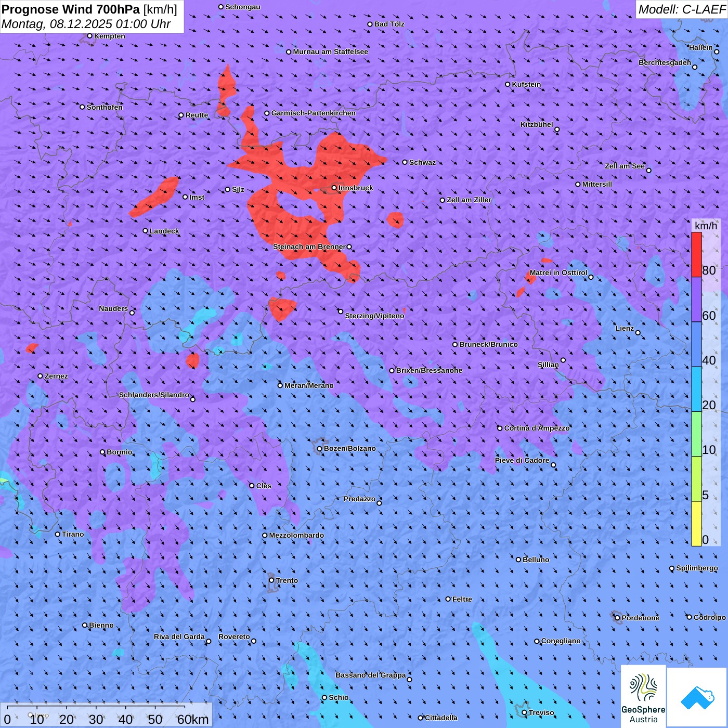
Task: Click the Bormio city label
Action: [119, 452]
